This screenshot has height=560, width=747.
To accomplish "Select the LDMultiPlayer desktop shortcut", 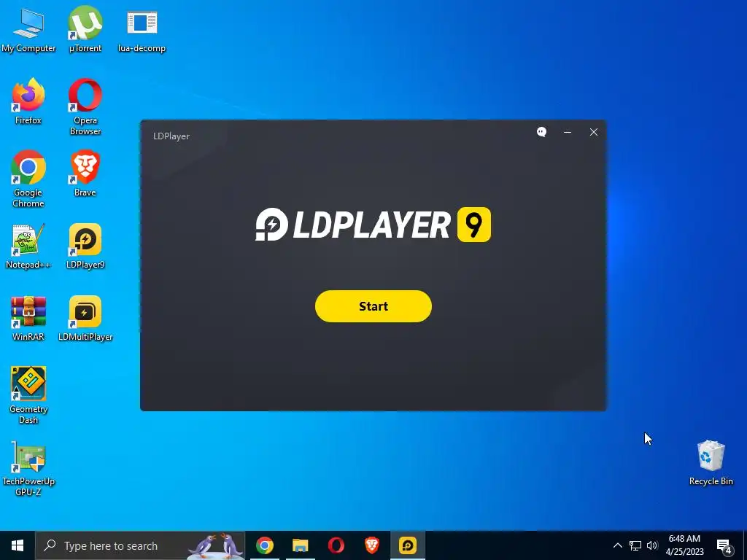I will tap(85, 319).
